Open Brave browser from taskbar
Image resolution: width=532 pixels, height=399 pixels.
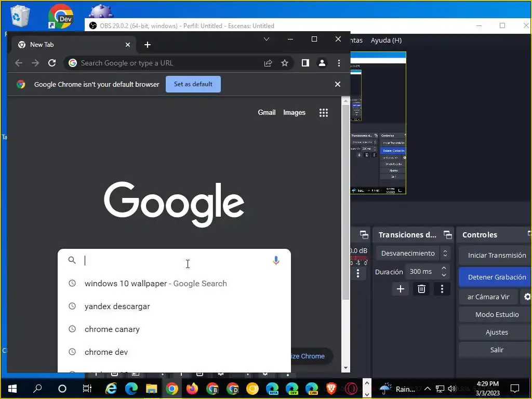[331, 389]
